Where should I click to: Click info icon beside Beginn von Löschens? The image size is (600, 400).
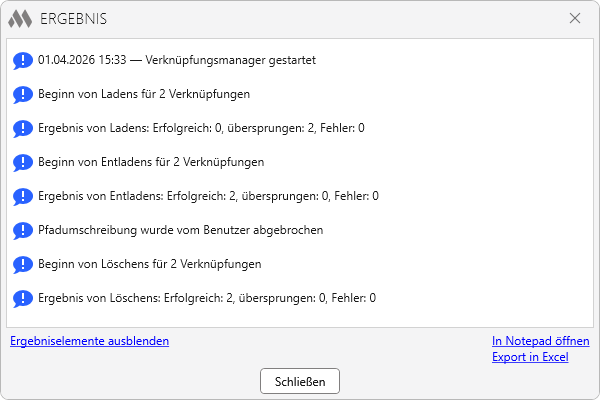pyautogui.click(x=23, y=265)
